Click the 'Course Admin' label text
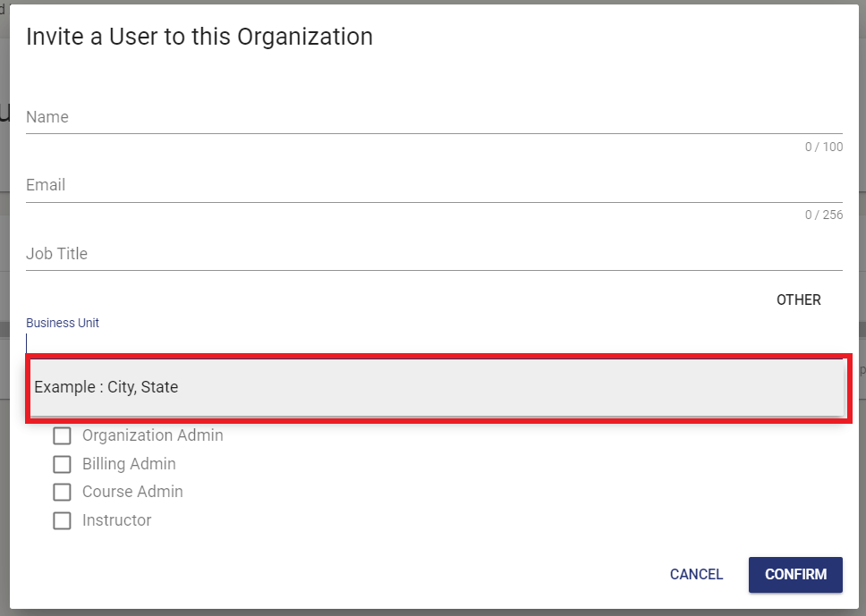866x616 pixels. pyautogui.click(x=132, y=492)
